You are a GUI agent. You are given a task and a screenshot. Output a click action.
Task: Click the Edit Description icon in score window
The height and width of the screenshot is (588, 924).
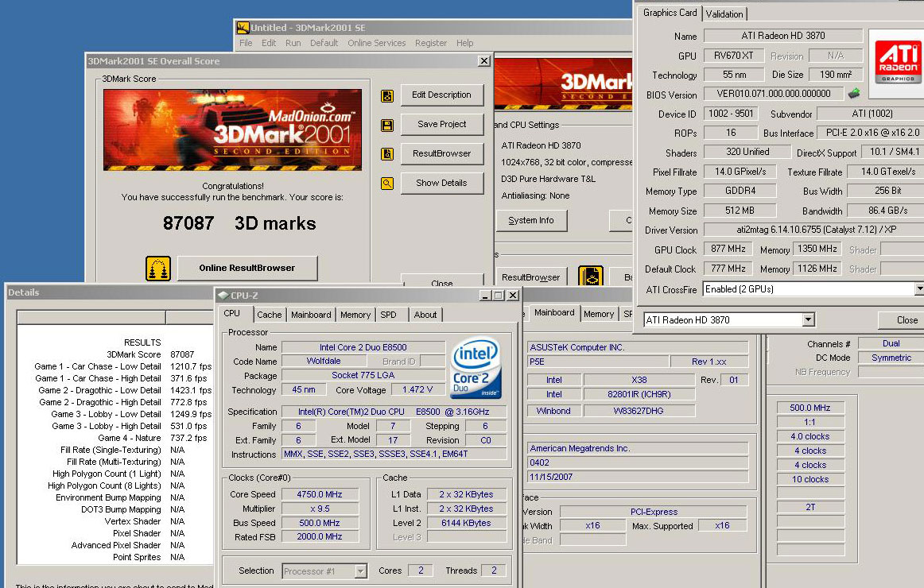387,95
